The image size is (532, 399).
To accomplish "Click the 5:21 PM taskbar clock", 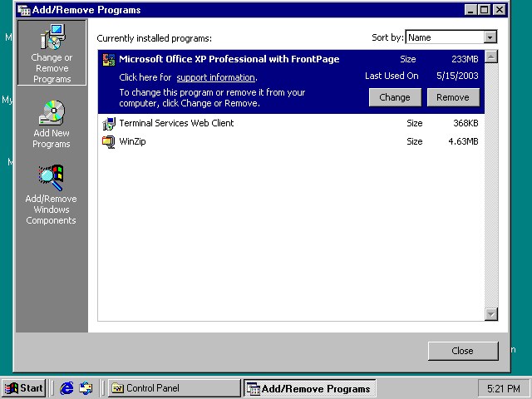I will (x=504, y=388).
